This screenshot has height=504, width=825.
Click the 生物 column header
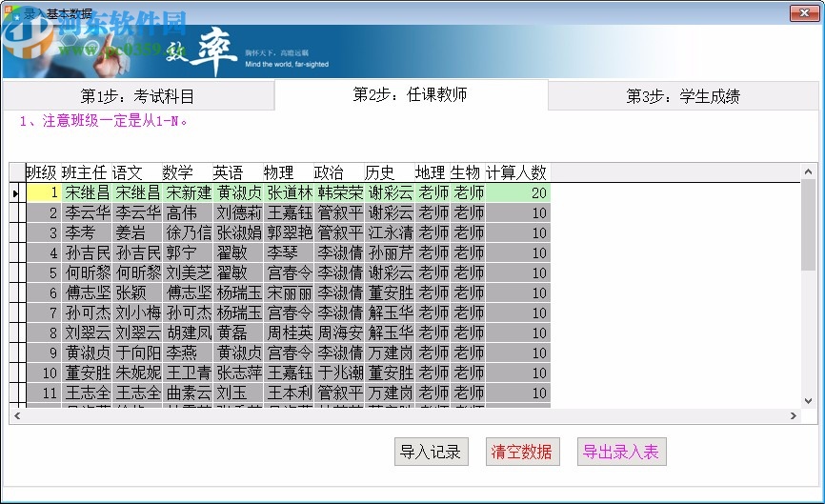click(468, 172)
